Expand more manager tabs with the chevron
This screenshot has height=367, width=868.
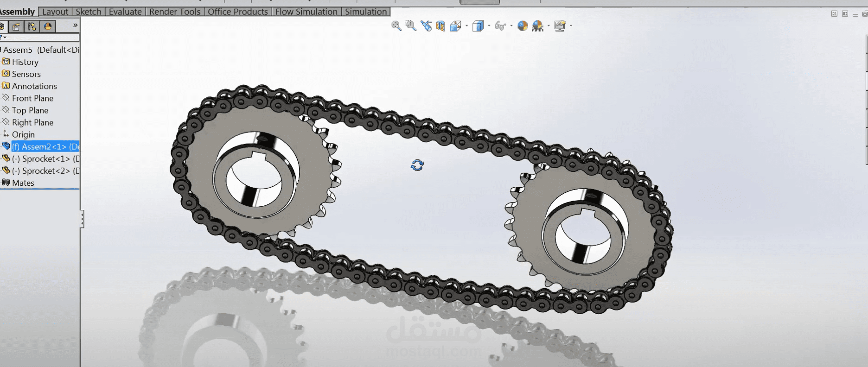coord(75,25)
